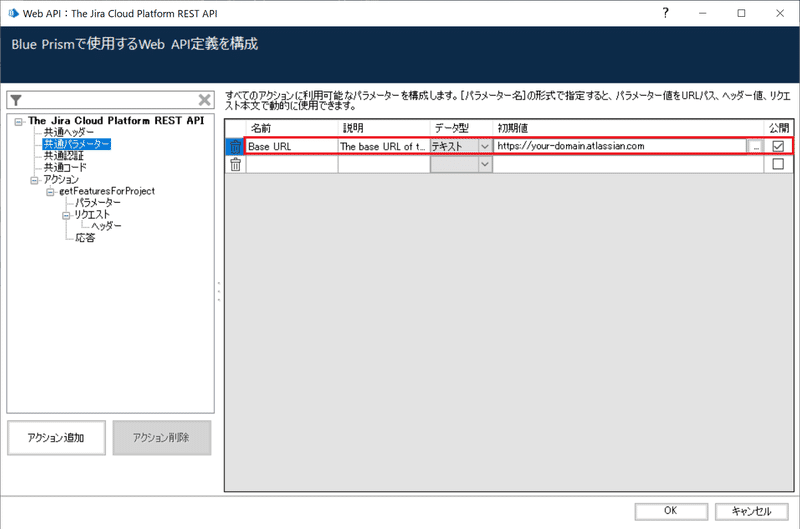Select 共通コード in the tree

click(65, 167)
